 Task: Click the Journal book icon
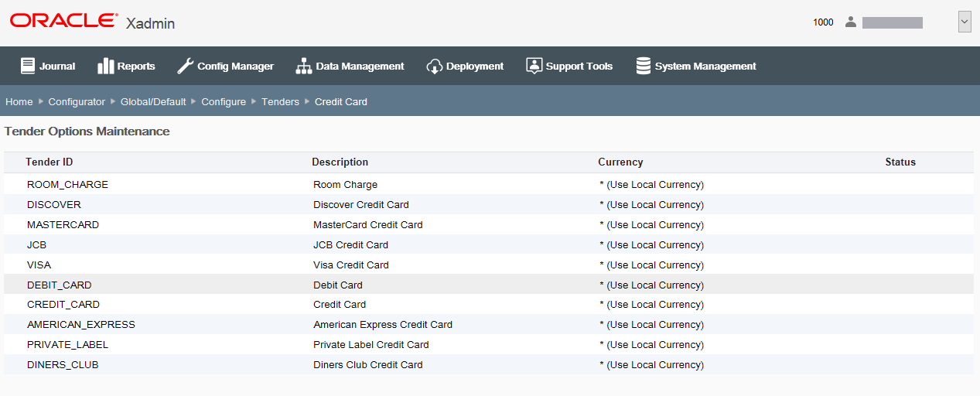click(28, 66)
